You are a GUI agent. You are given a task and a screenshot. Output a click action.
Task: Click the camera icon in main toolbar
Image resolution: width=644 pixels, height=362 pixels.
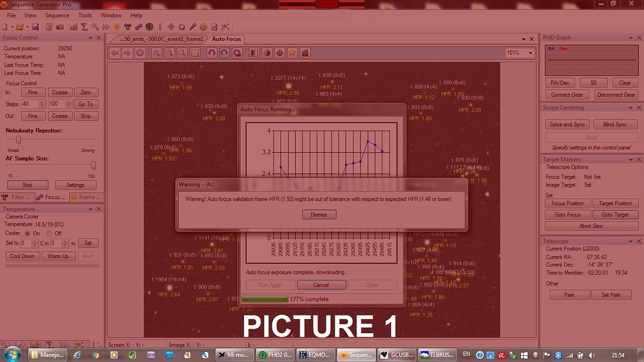click(x=60, y=26)
